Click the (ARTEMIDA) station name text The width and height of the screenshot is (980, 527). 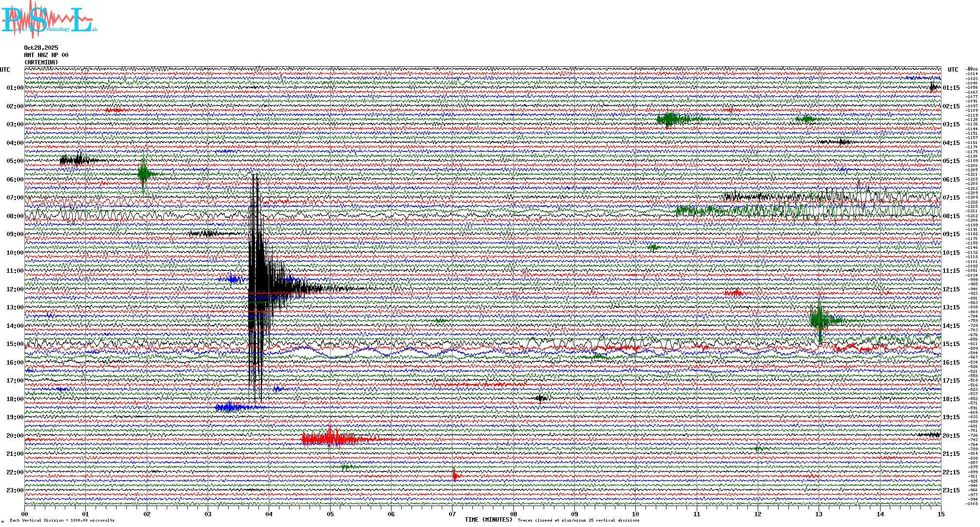[x=41, y=62]
